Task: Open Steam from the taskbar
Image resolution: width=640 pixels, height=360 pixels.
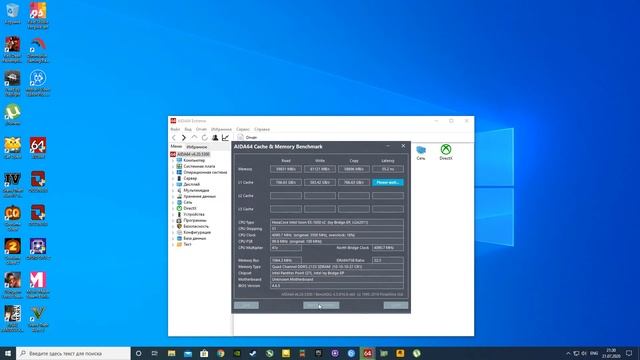Action: click(253, 353)
